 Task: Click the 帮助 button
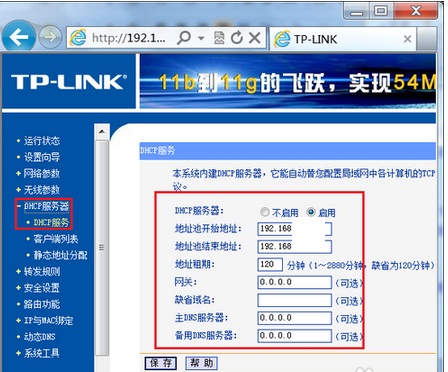coord(201,363)
